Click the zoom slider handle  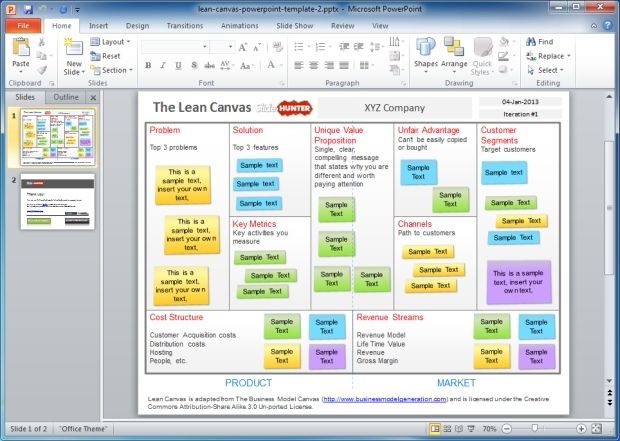535,428
